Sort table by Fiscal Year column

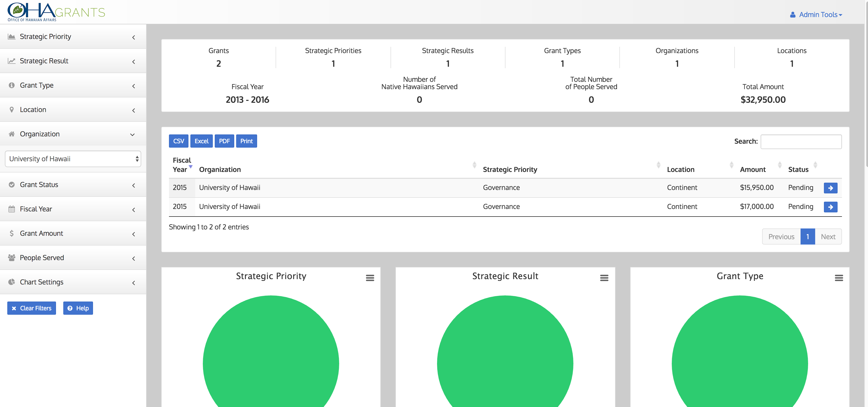(x=182, y=165)
